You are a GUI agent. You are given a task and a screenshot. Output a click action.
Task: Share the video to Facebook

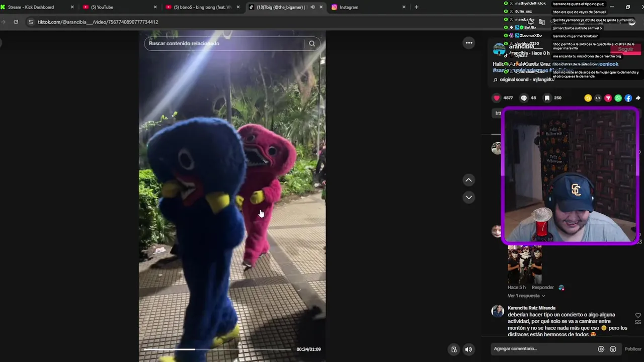[x=628, y=98]
